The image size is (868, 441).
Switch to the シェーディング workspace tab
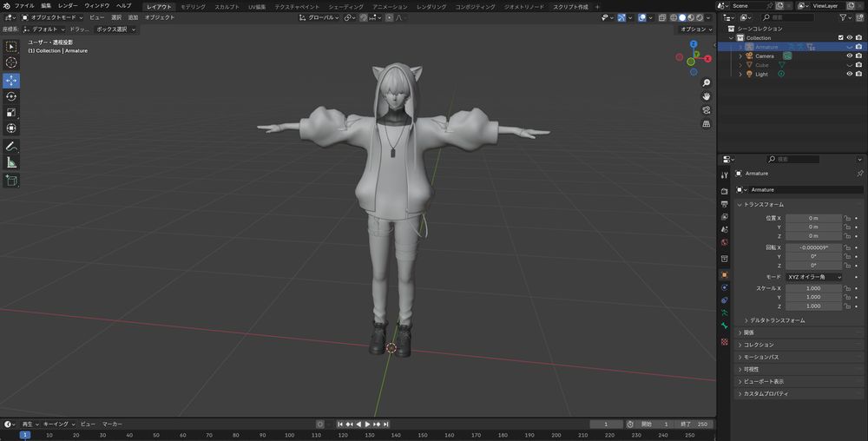pos(346,7)
